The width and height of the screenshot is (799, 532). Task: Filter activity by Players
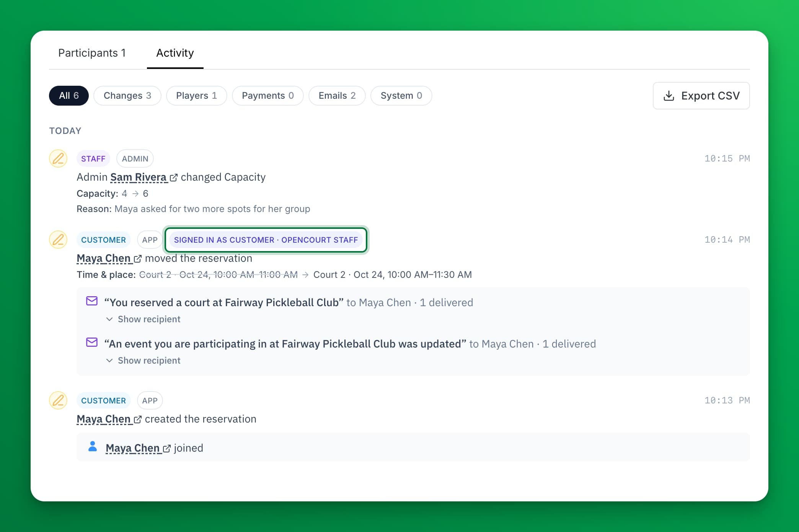click(196, 96)
